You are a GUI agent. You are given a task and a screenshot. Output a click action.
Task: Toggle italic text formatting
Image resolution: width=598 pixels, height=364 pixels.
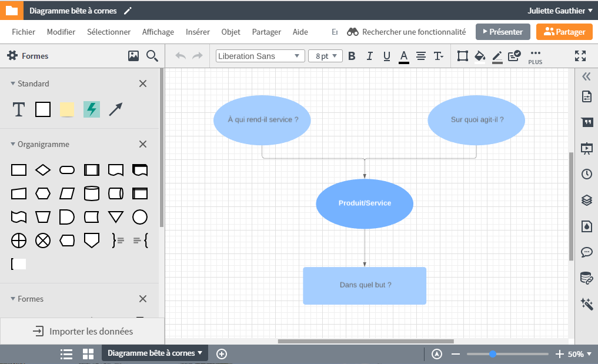(369, 56)
